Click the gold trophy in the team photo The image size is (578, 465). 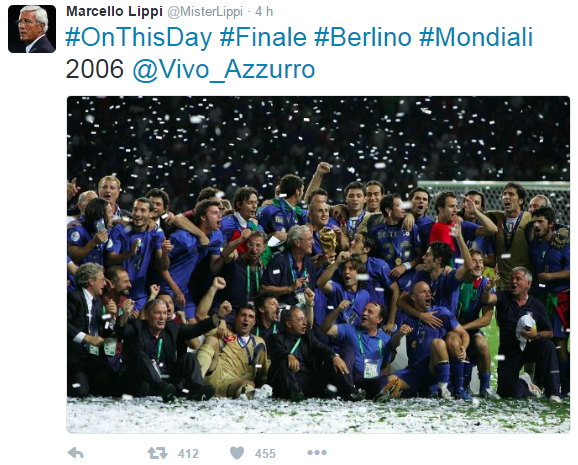click(328, 242)
